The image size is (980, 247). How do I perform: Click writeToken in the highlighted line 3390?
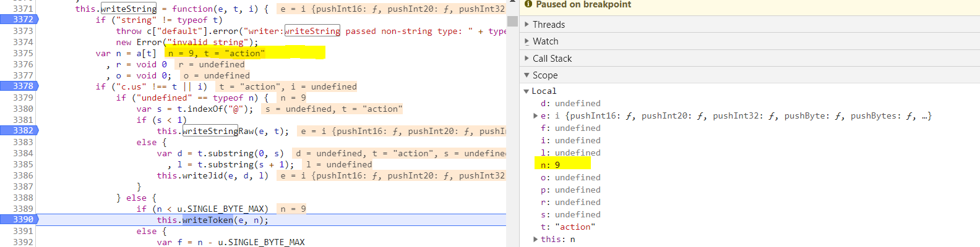208,220
